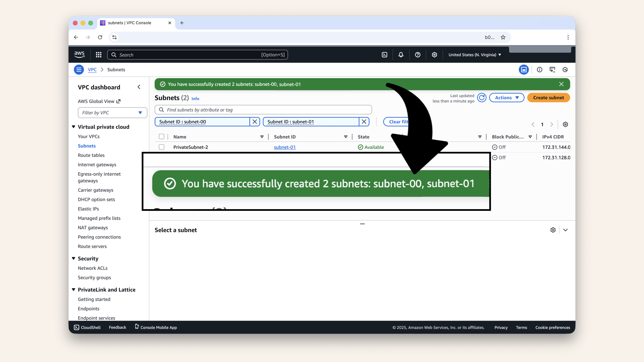Open the settings gear in the AWS top bar

pos(434,55)
